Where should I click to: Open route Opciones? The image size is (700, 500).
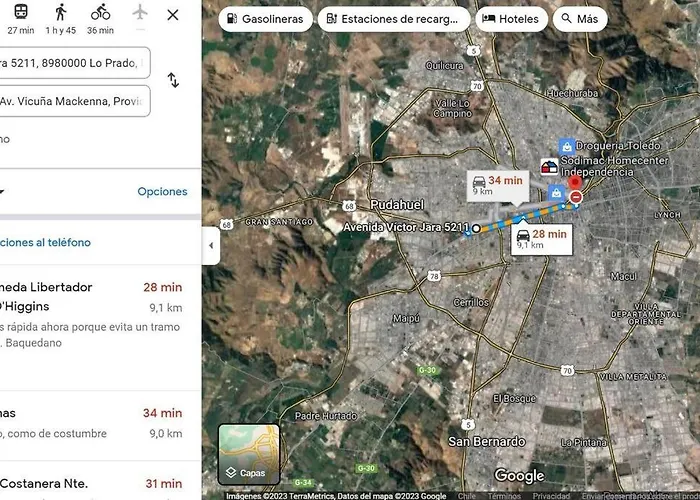(162, 192)
